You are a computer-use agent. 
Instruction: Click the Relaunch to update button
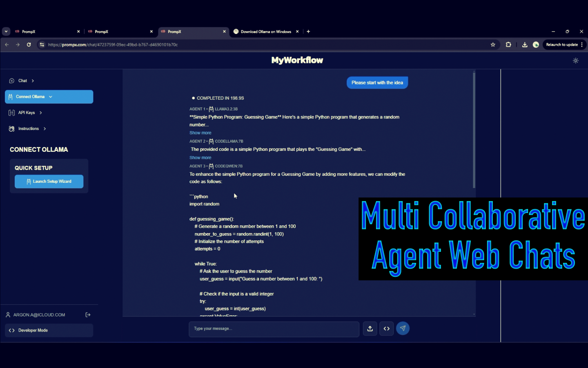coord(562,45)
